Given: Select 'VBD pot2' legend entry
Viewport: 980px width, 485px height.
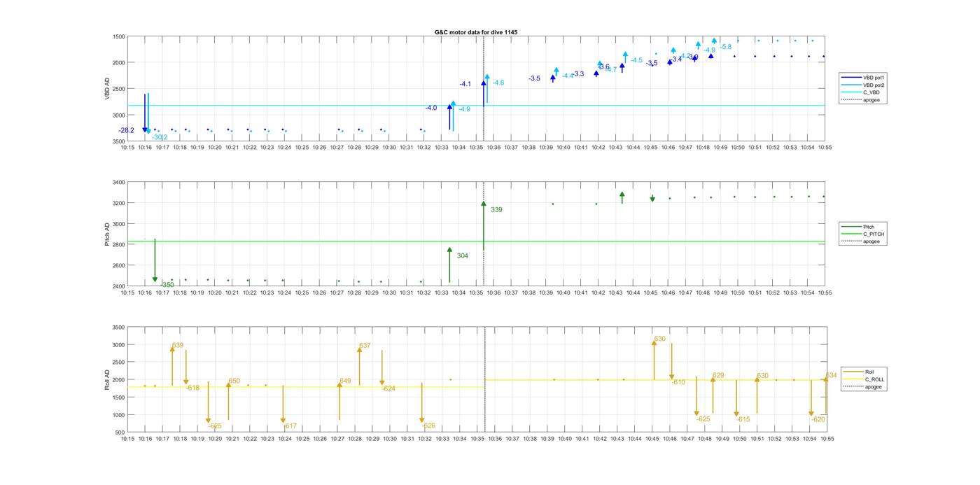Looking at the screenshot, I should coord(874,85).
